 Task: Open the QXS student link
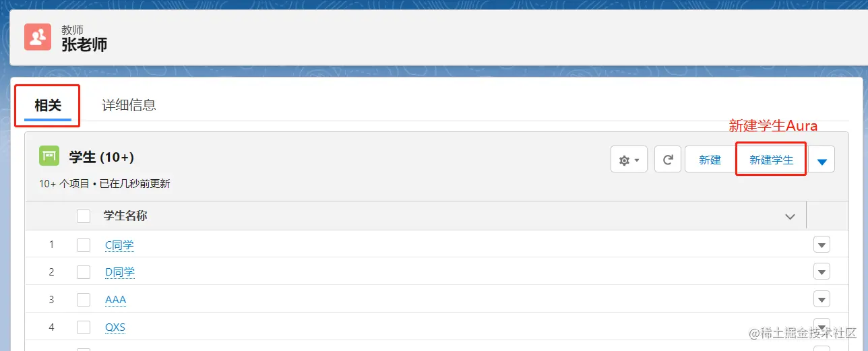click(x=115, y=327)
